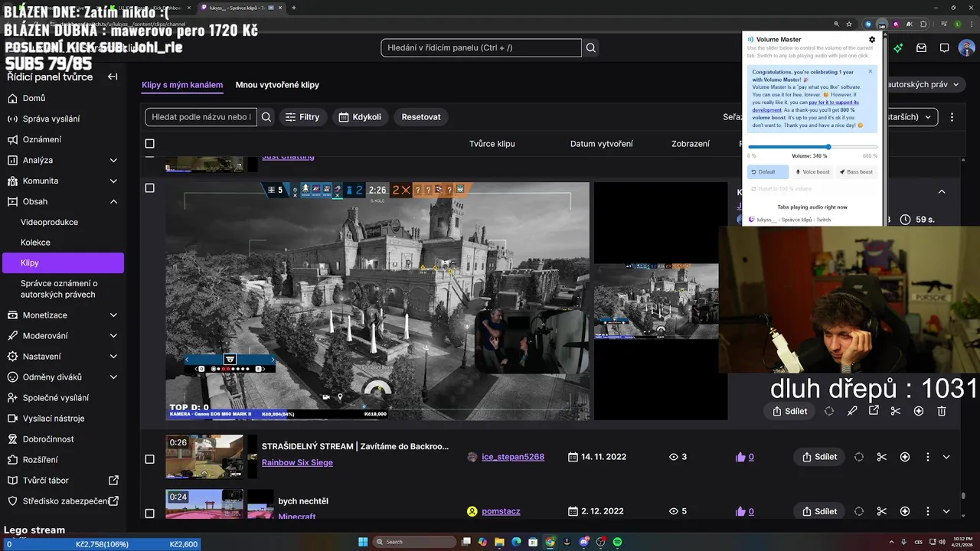Focus the dashboard search field
Screen dimensions: 980x551
pyautogui.click(x=481, y=47)
